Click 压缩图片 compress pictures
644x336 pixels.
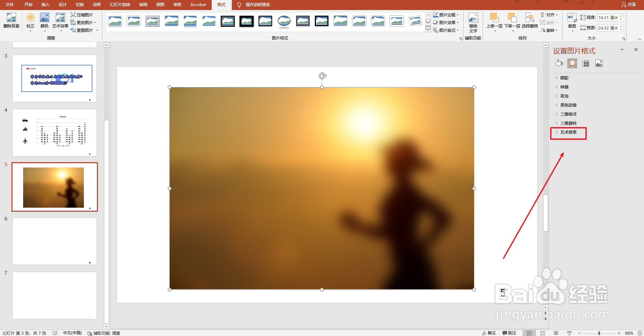82,15
